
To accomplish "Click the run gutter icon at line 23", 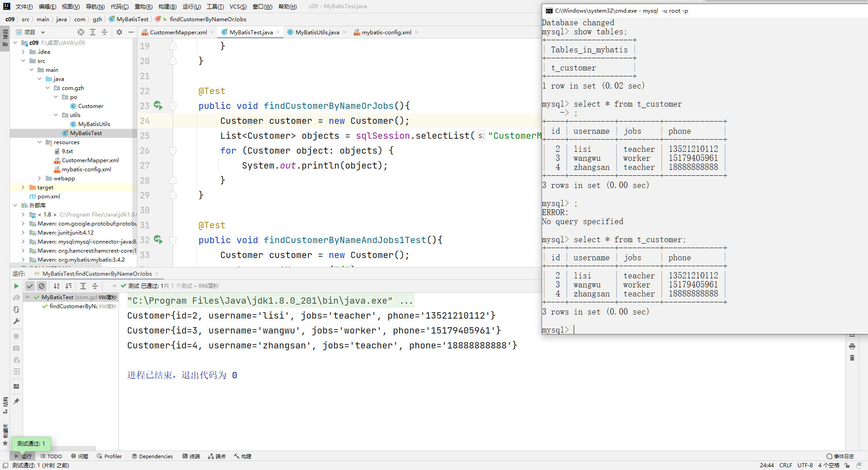I will click(158, 105).
